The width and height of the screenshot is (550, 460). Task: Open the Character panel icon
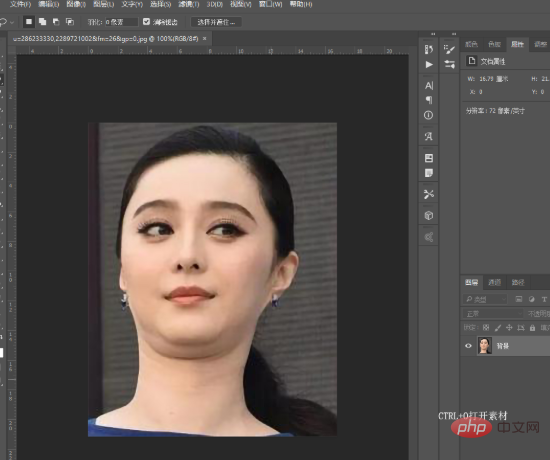[429, 86]
